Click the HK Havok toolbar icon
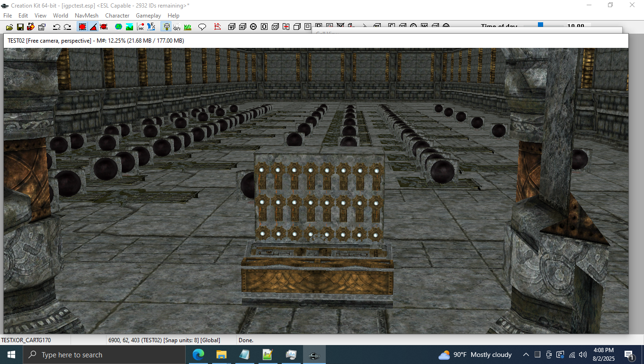644x364 pixels. pos(140,27)
